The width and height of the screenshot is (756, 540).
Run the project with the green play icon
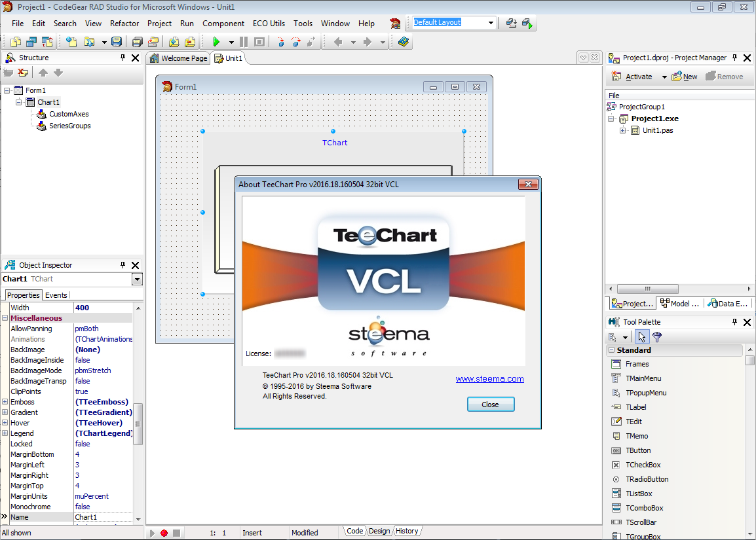pyautogui.click(x=216, y=42)
